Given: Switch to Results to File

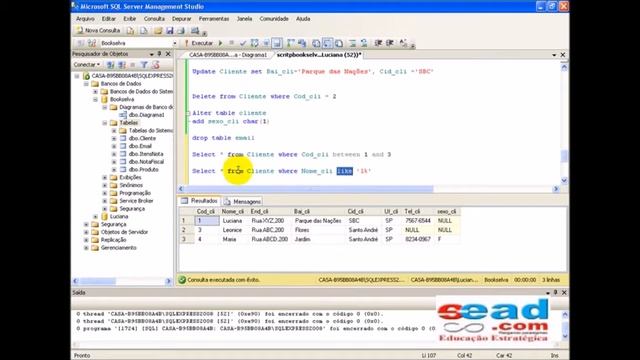Looking at the screenshot, I should (x=339, y=43).
